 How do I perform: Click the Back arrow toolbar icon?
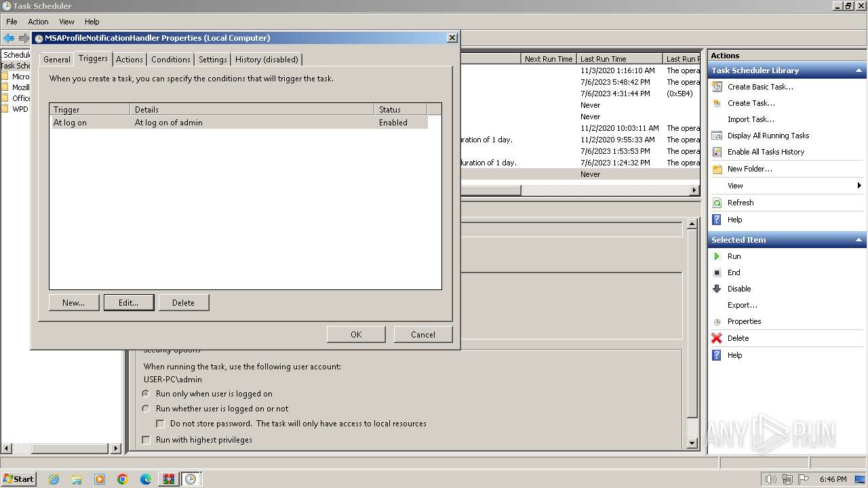click(x=9, y=38)
